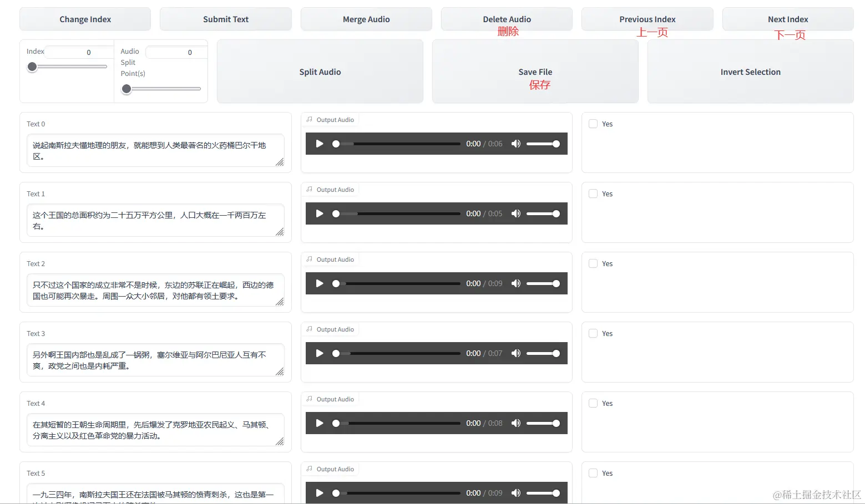Click the resize handle of Text 2 box
Viewport: 865px width, 504px height.
(280, 302)
